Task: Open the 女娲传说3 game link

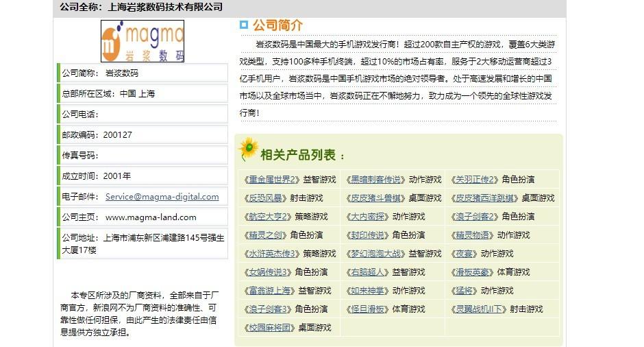Action: point(268,272)
